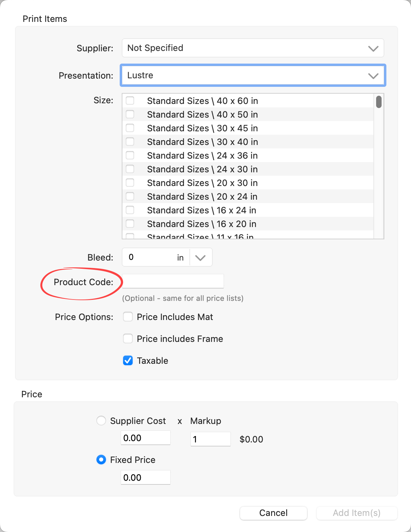The height and width of the screenshot is (532, 411).
Task: Tick the 30 x 45 in size option
Action: click(130, 128)
